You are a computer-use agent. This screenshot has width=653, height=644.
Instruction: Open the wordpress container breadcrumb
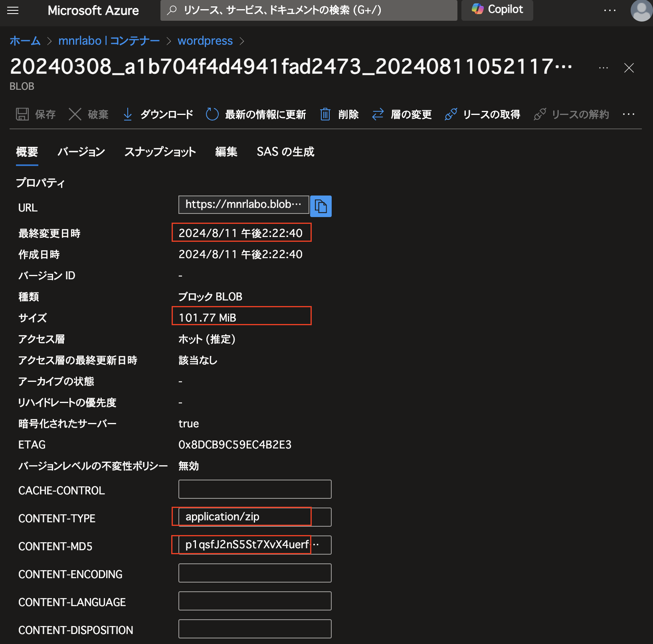pyautogui.click(x=205, y=40)
